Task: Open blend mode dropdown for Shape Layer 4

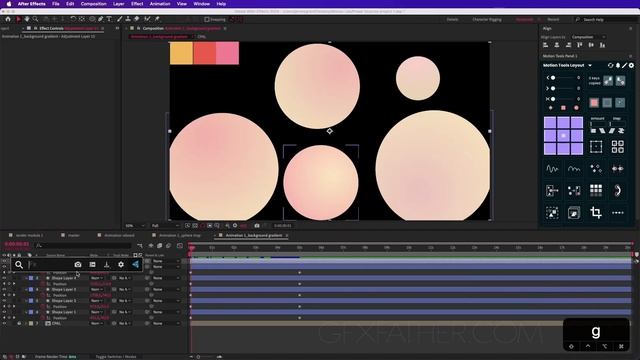Action: 97,278
